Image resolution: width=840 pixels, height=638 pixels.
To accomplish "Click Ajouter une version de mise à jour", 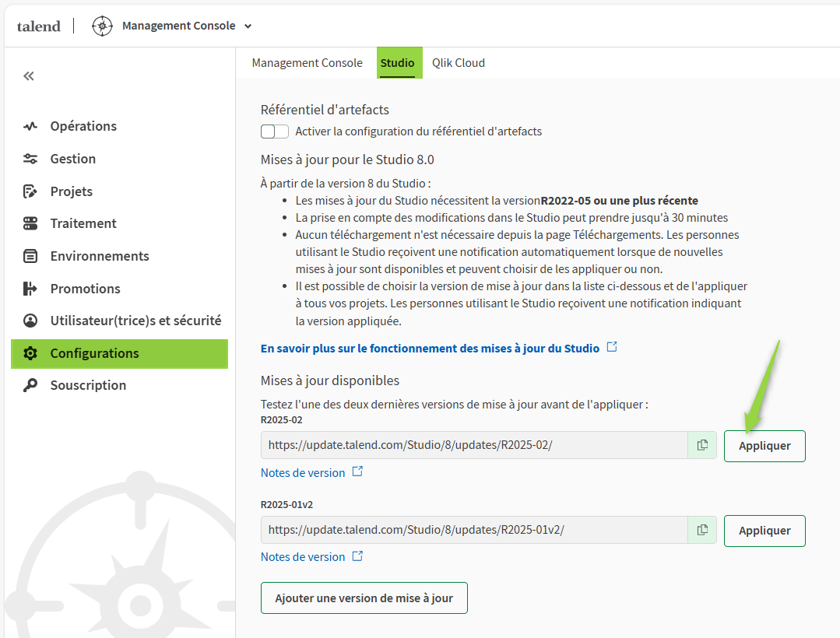I will [x=364, y=598].
